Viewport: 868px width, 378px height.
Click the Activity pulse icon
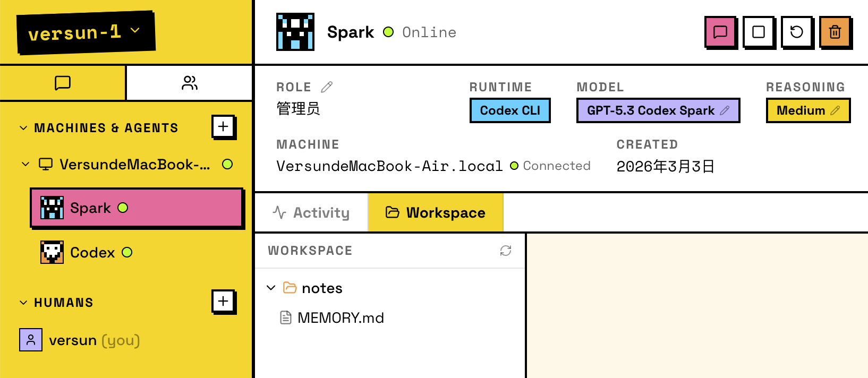[x=279, y=212]
